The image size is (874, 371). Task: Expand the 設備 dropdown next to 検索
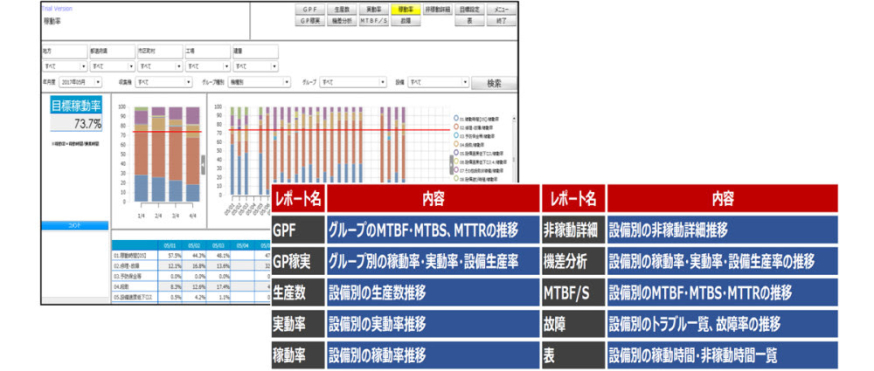[x=439, y=82]
